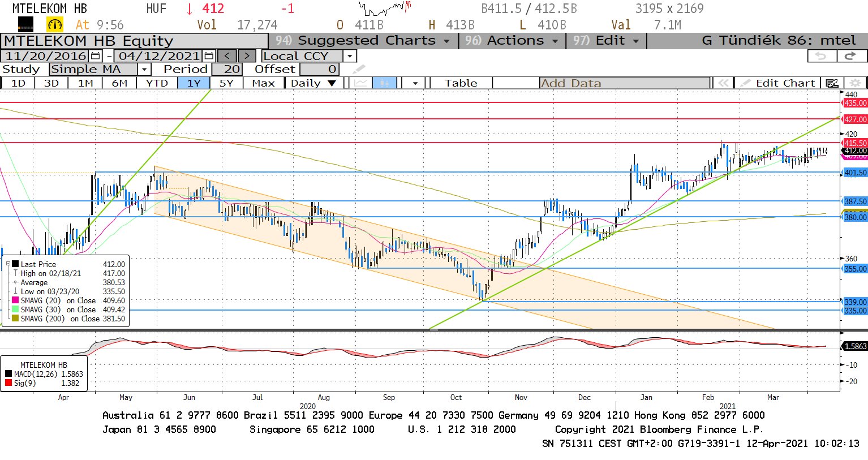868x460 pixels.
Task: Click the Period value field
Action: pyautogui.click(x=227, y=69)
